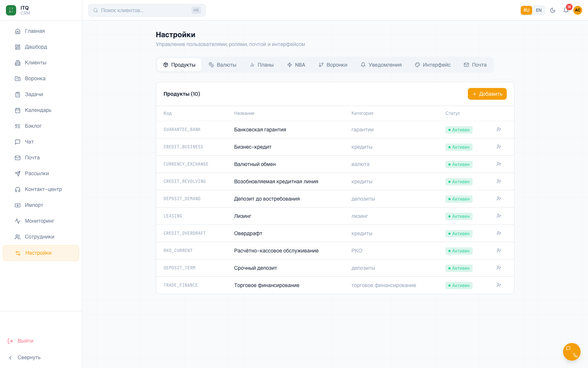Open Почта in the sidebar
Viewport: 588px width, 368px height.
pos(41,158)
